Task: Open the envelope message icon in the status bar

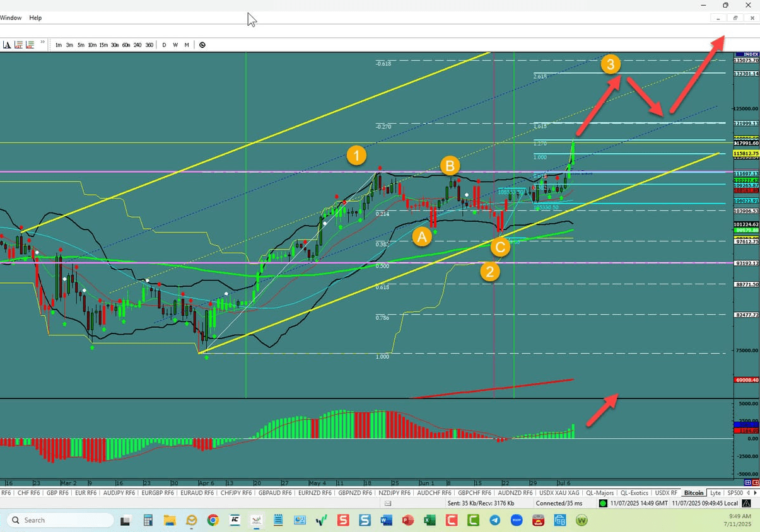Action: coord(387,503)
